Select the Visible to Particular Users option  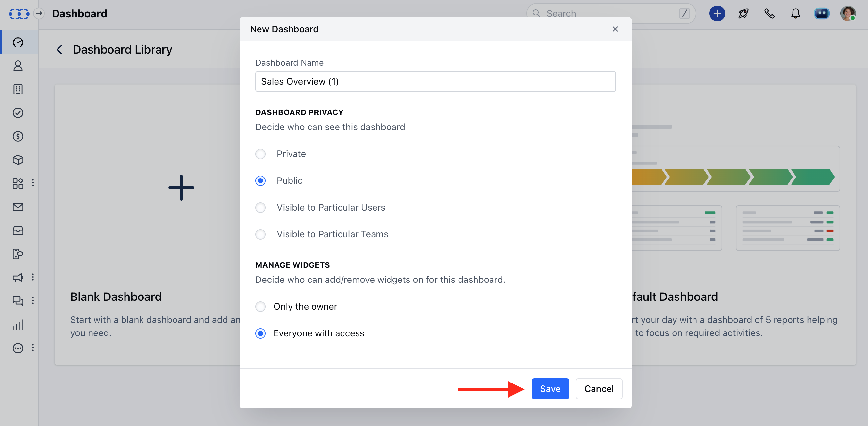pos(261,207)
